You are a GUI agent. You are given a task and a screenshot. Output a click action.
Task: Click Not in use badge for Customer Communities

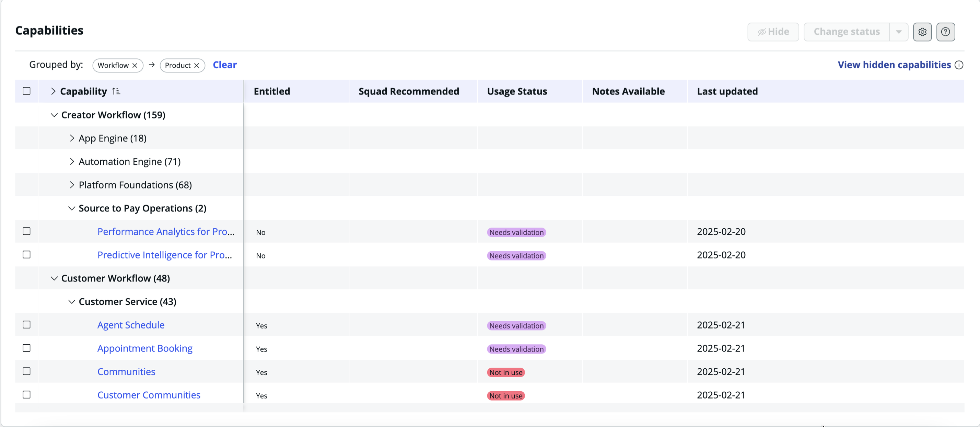tap(505, 396)
